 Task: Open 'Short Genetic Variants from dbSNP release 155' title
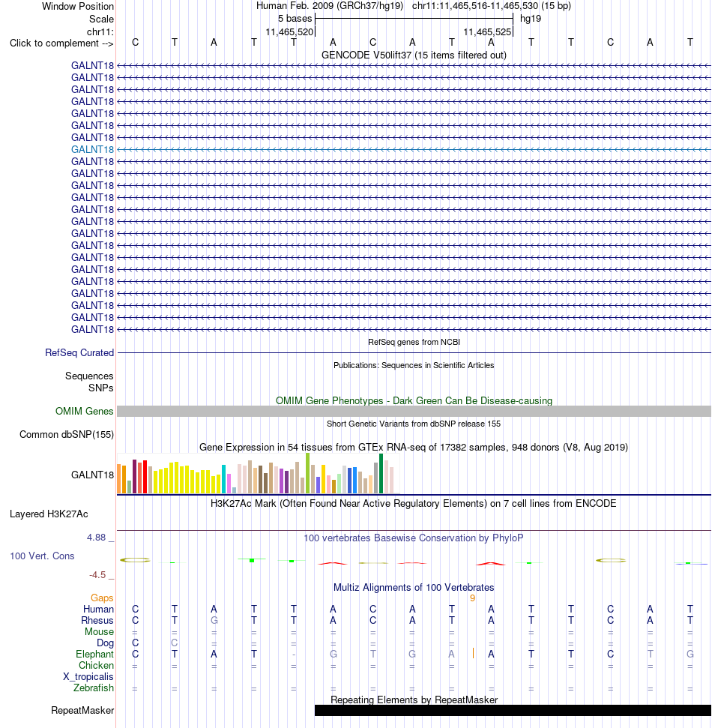pos(414,424)
